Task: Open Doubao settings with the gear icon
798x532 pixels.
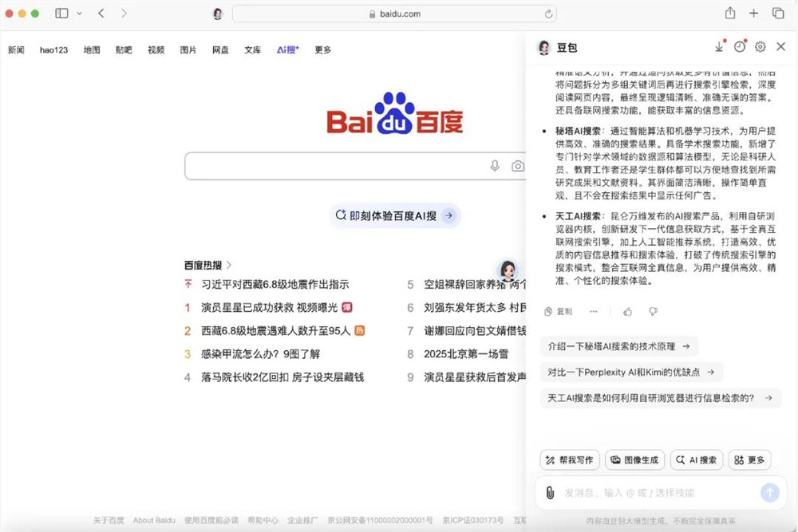Action: click(760, 47)
